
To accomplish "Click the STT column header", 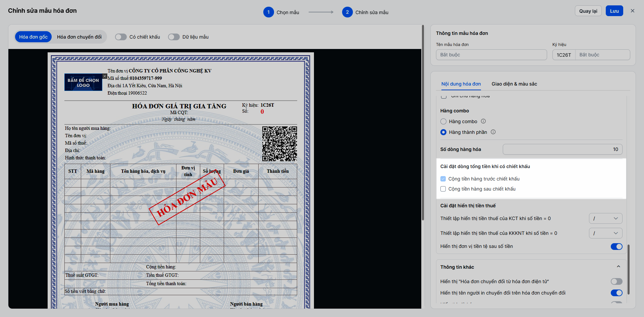I will pos(73,171).
